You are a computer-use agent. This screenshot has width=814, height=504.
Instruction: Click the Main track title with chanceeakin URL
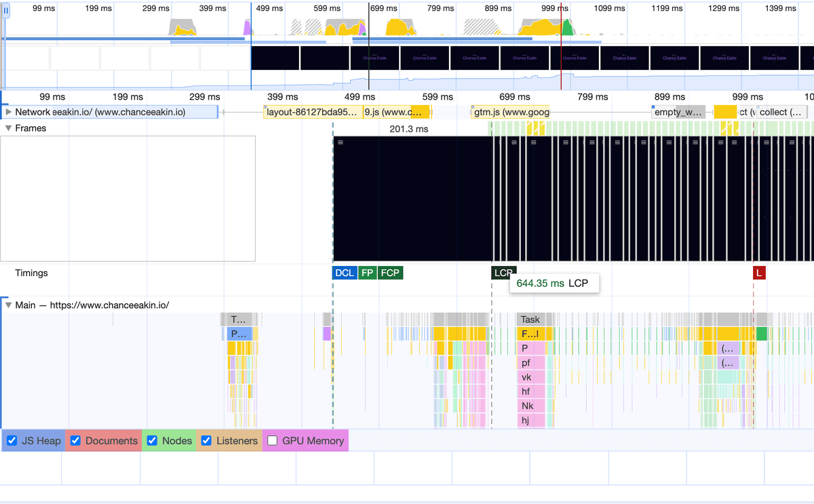(x=92, y=305)
